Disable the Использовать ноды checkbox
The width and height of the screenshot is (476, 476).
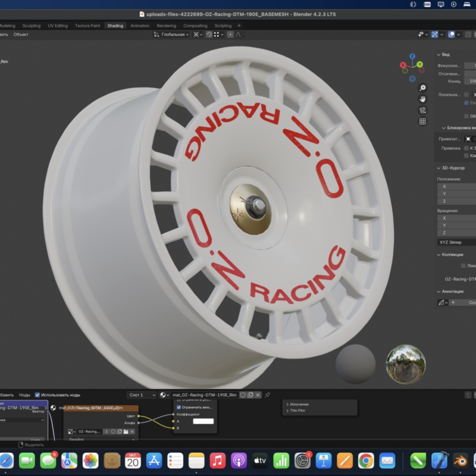coord(38,394)
